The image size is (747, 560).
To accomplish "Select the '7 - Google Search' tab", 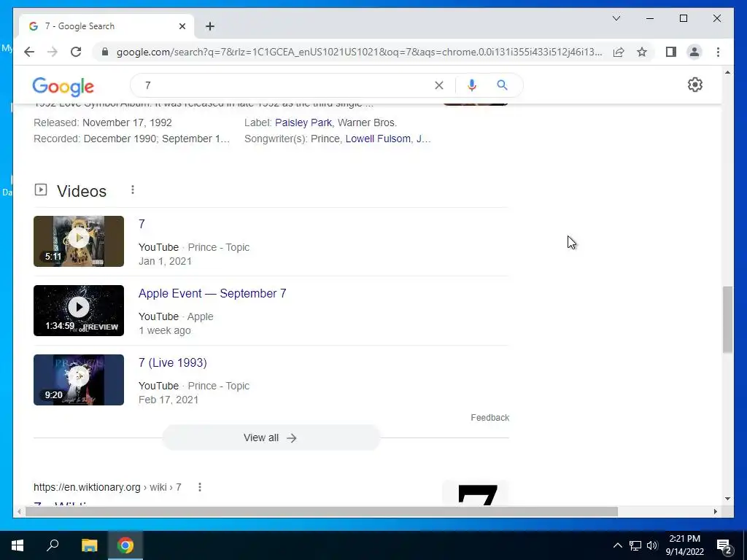I will click(107, 26).
